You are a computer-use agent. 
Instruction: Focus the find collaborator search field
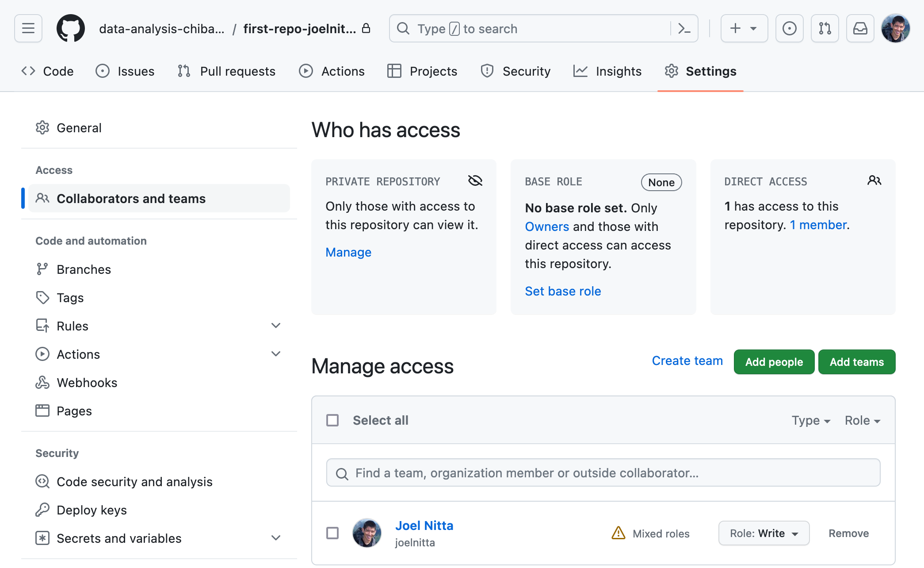point(603,473)
